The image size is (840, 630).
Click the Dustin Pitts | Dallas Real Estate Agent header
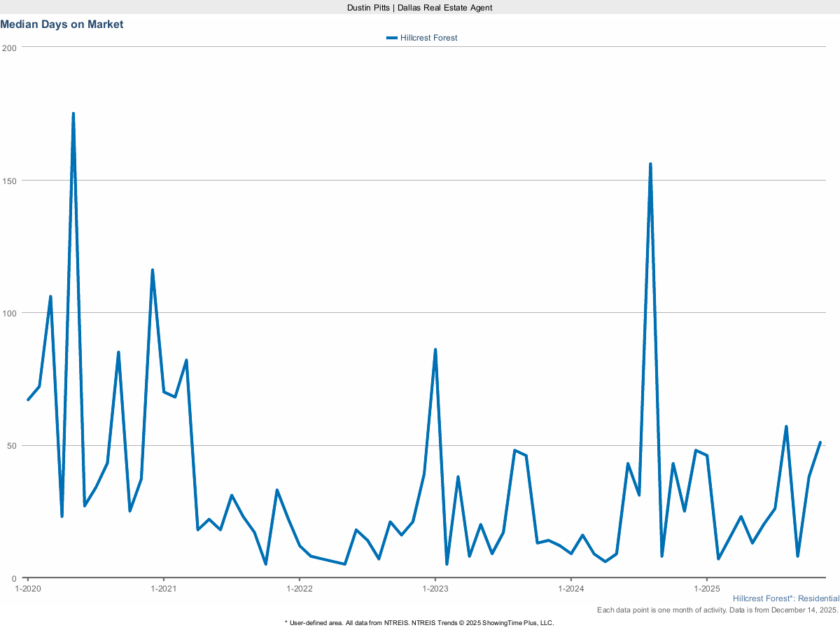tap(419, 8)
